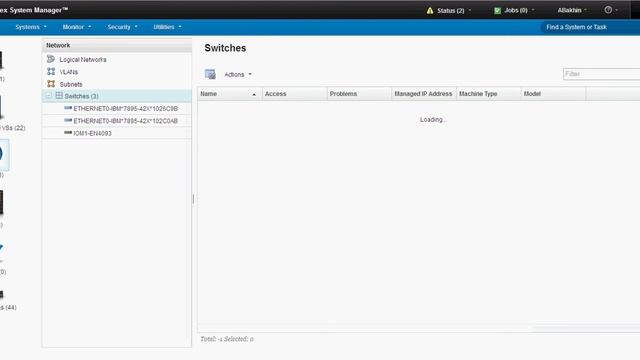Click the icon beside ETHERNET0-IBM*7895-42X*1026C9B
This screenshot has height=360, width=640.
68,108
